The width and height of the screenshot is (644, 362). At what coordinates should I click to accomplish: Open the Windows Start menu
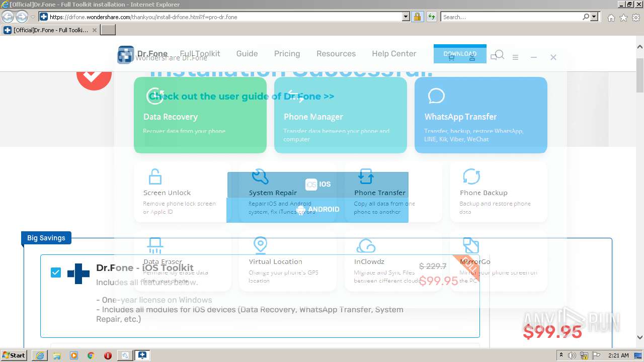(14, 355)
